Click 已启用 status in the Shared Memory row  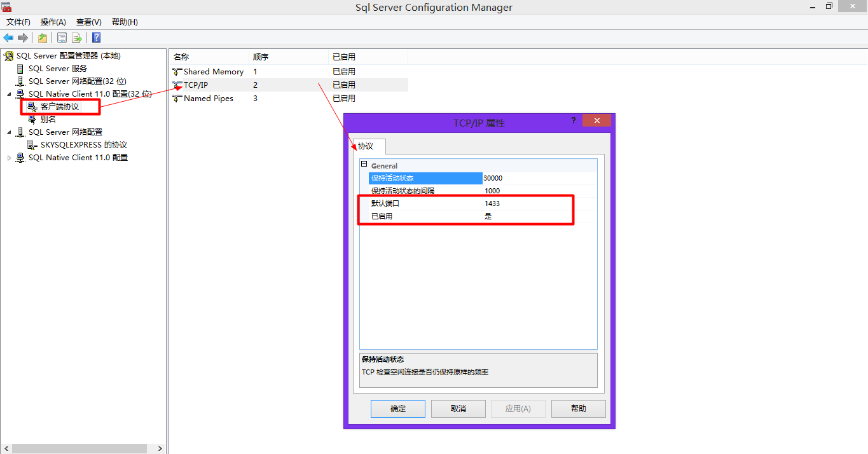click(344, 72)
